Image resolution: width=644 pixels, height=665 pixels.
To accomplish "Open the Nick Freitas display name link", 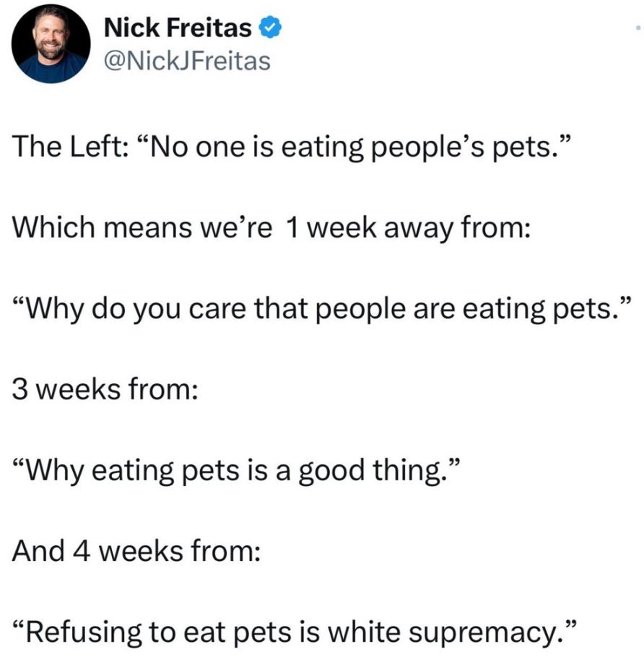I will [178, 28].
